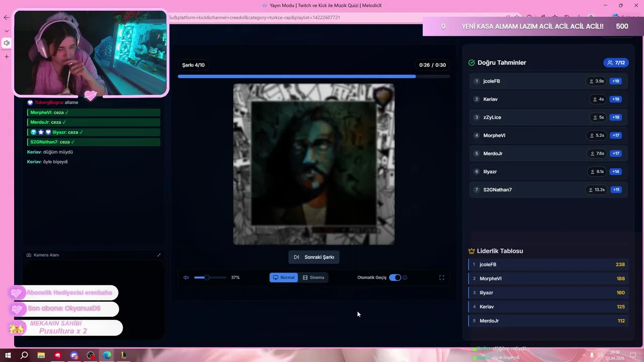
Task: Open the Otomatik Geçiş info icon
Action: [x=405, y=278]
